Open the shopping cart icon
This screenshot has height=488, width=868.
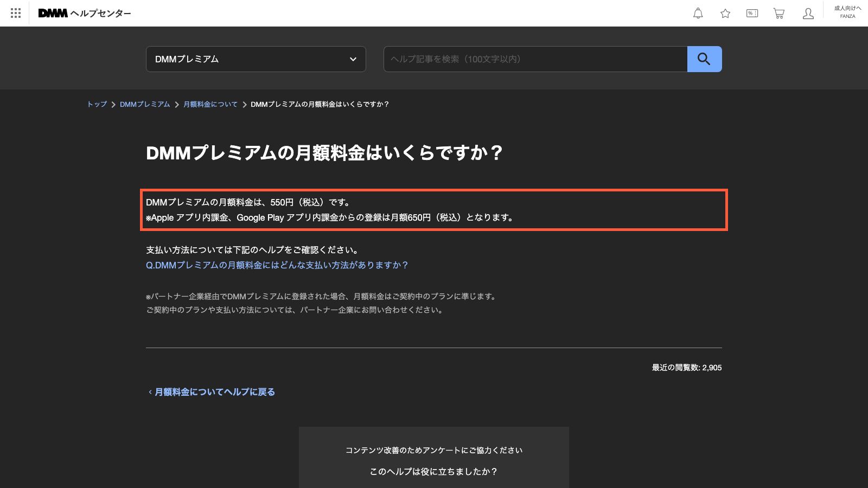pyautogui.click(x=779, y=14)
